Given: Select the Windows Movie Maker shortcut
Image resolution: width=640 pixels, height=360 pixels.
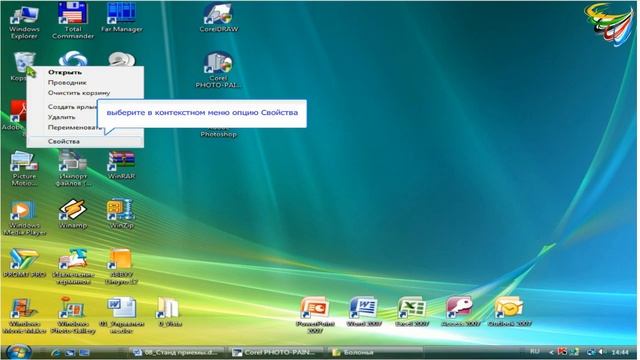Looking at the screenshot, I should pos(24,315).
